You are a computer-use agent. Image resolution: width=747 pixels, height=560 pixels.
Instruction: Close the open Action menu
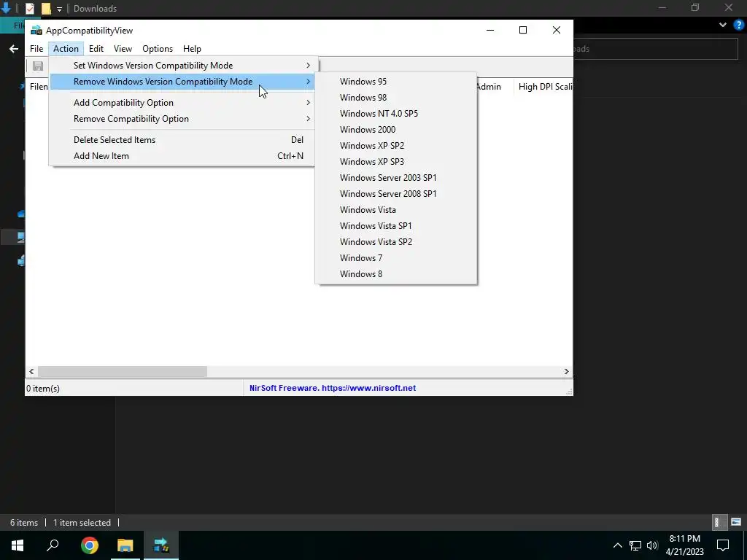coord(66,49)
